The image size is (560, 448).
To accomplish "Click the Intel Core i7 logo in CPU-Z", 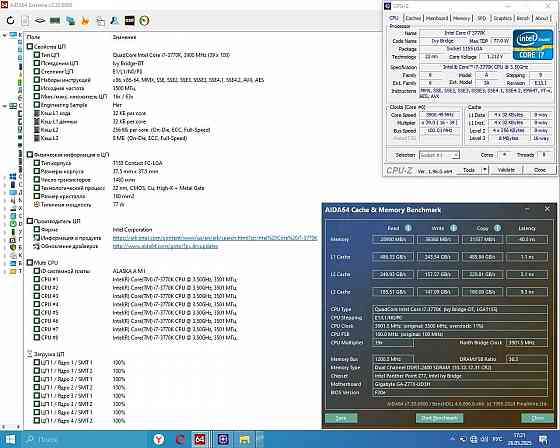I will (x=533, y=45).
